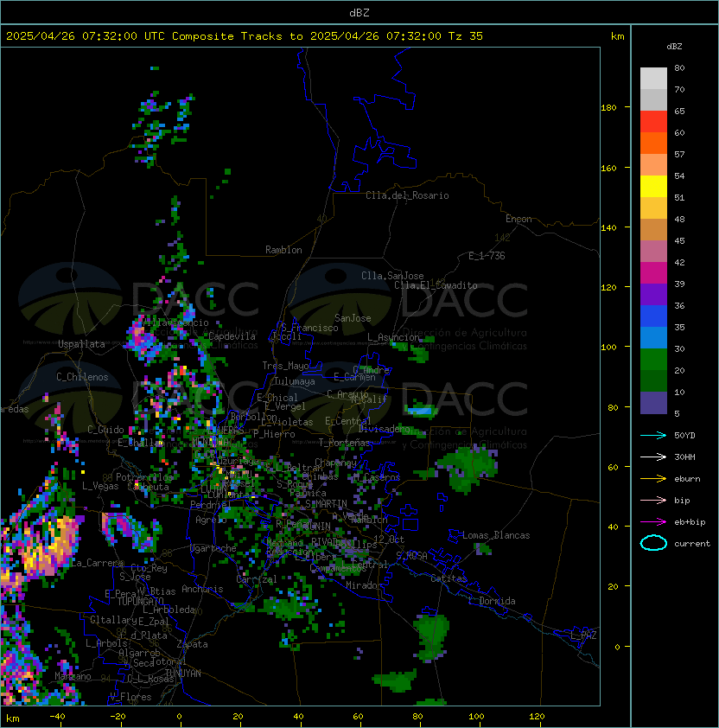Select the brown 48–45 dBZ legend swatch
Viewport: 719px width, 728px height.
(x=653, y=230)
